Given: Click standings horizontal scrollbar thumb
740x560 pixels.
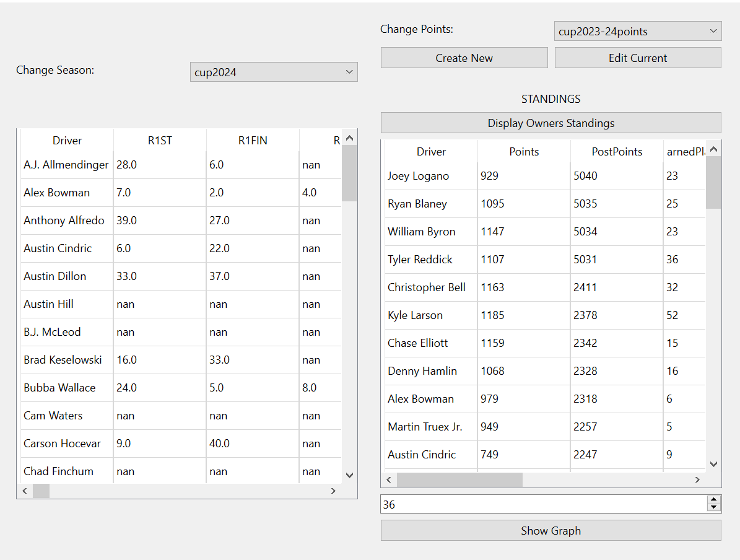Looking at the screenshot, I should [459, 479].
